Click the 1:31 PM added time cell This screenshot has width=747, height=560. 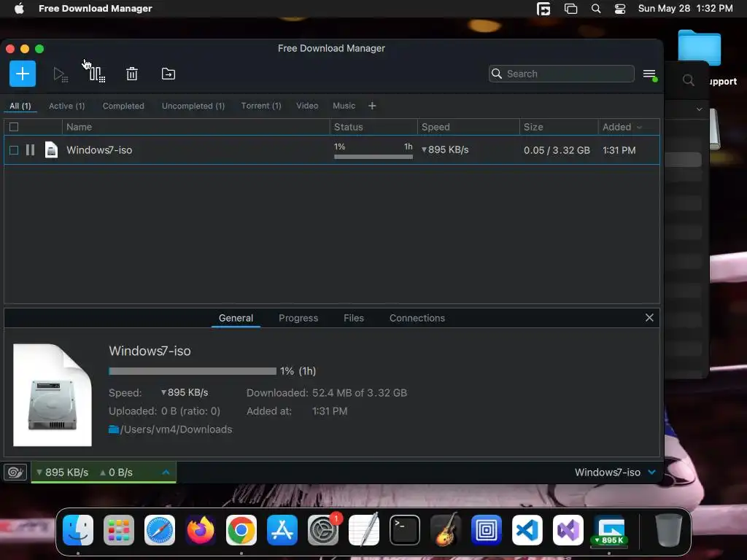click(619, 150)
